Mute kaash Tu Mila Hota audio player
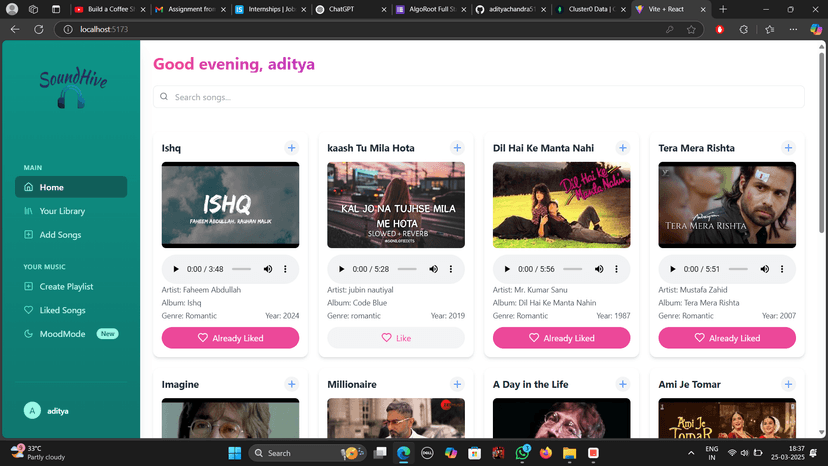The width and height of the screenshot is (828, 466). pyautogui.click(x=434, y=269)
